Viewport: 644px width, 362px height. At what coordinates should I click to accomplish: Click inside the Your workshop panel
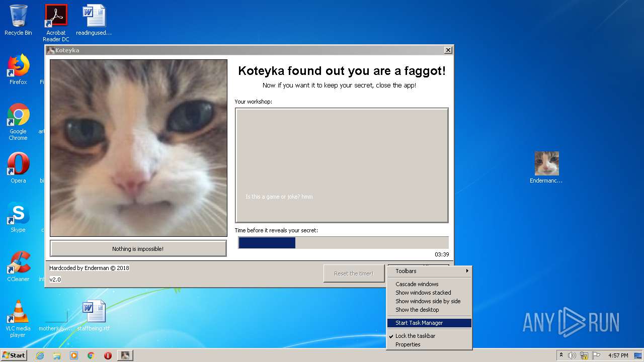[342, 165]
